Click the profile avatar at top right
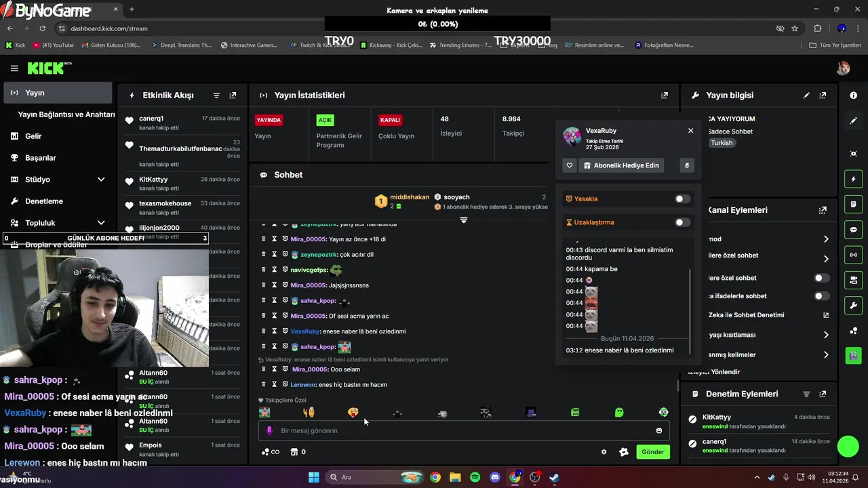This screenshot has height=488, width=868. pos(843,68)
